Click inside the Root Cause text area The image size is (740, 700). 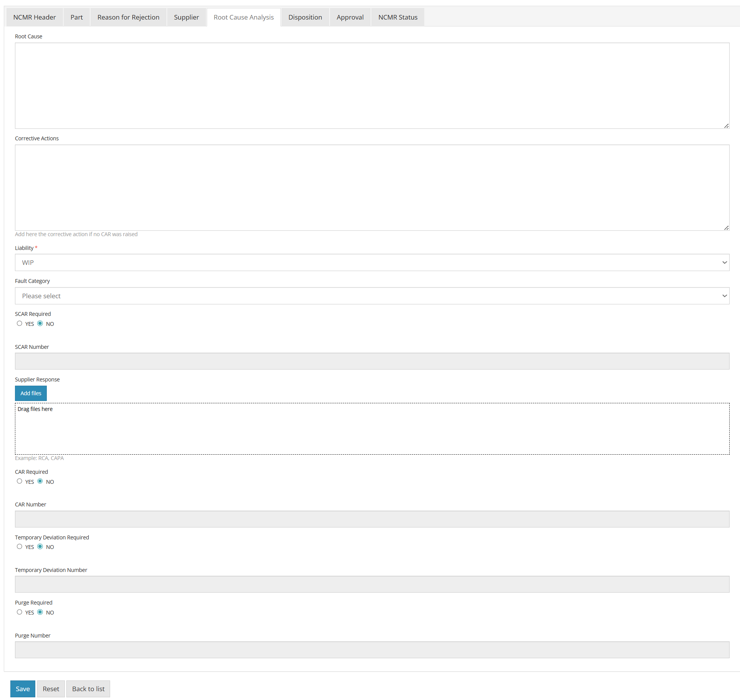click(x=371, y=85)
